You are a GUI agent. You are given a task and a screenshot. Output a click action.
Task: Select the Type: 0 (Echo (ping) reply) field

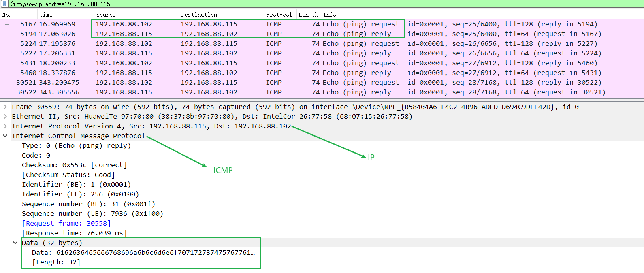pos(76,145)
